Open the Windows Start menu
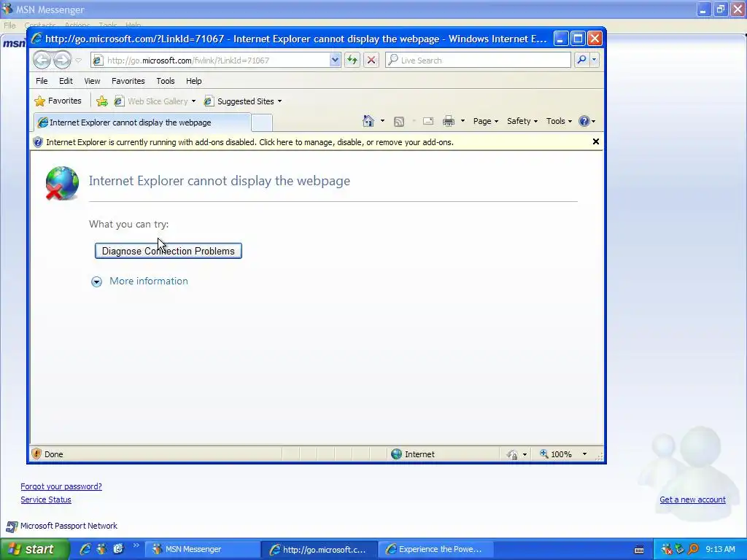Image resolution: width=747 pixels, height=560 pixels. point(35,549)
